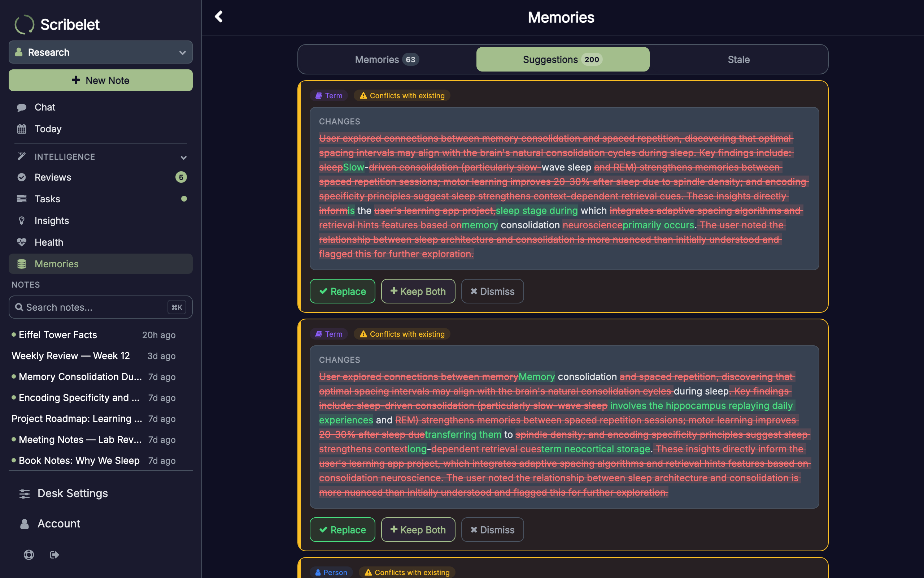The height and width of the screenshot is (578, 924).
Task: Open Weekly Review — Week 12 note
Action: pyautogui.click(x=93, y=355)
